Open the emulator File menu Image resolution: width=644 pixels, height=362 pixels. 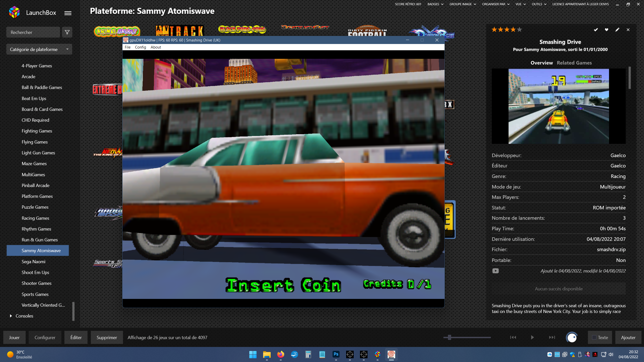pyautogui.click(x=128, y=47)
